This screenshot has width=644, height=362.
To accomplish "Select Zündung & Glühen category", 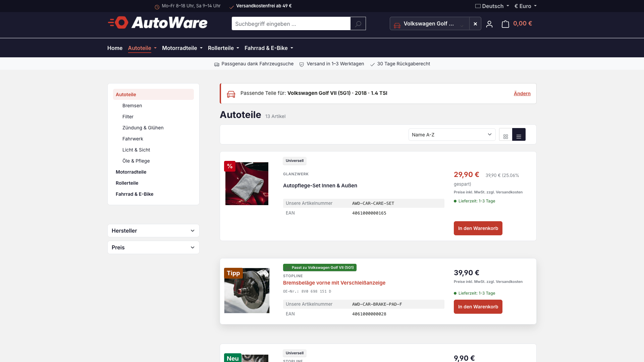I will pyautogui.click(x=143, y=128).
